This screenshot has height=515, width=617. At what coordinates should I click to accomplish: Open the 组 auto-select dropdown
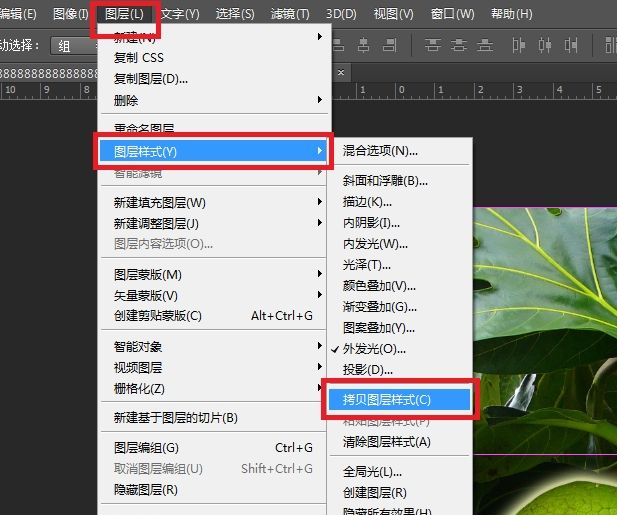(76, 46)
